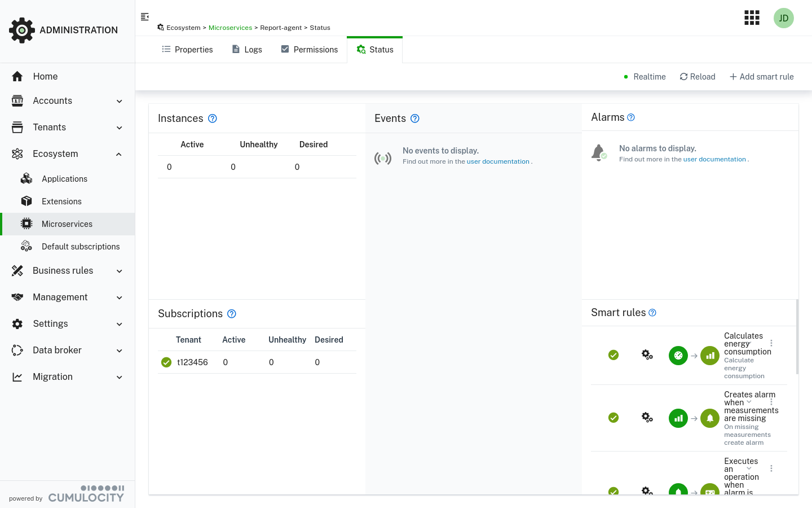Open the Business rules sidebar item
This screenshot has width=812, height=508.
click(63, 270)
